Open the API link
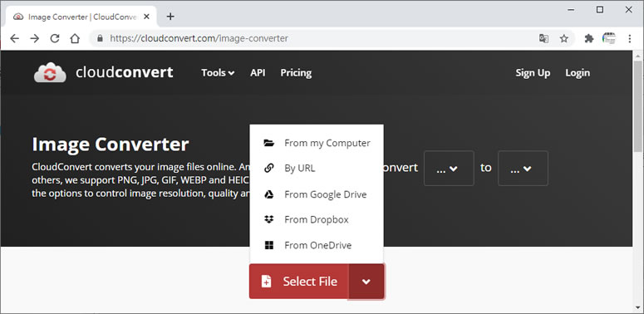 (258, 72)
